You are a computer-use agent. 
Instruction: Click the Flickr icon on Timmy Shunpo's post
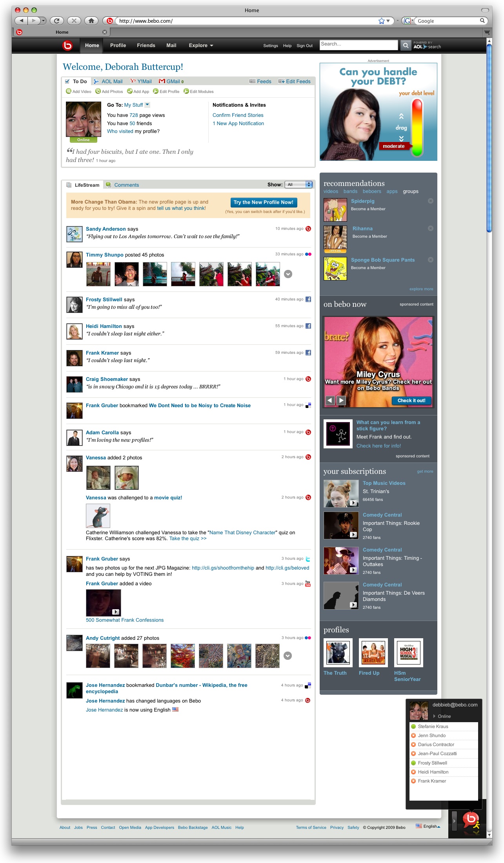tap(308, 254)
